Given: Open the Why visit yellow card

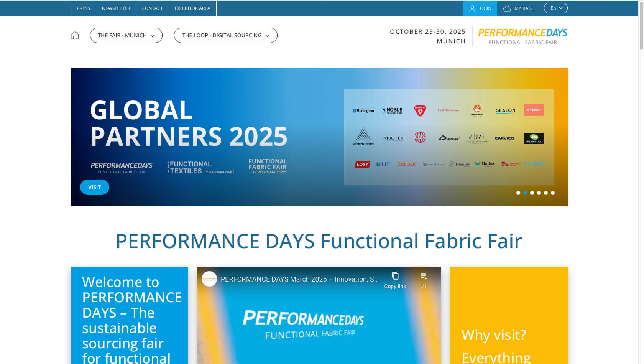Looking at the screenshot, I should click(509, 315).
